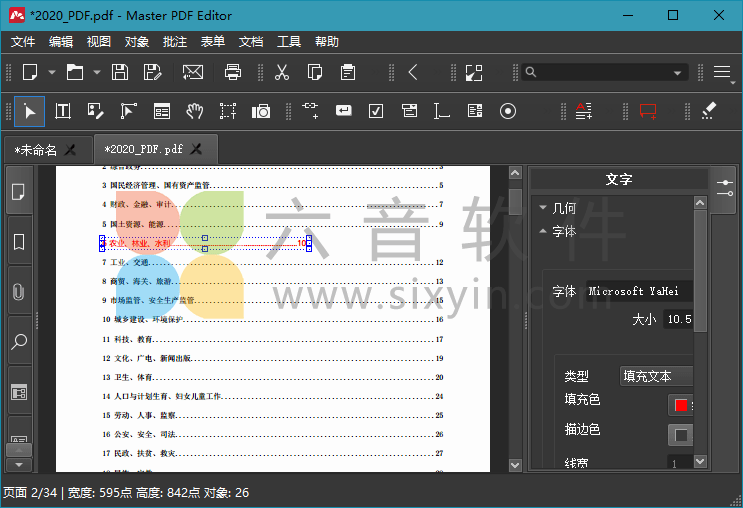Close the *未命名 tab
743x508 pixels.
(70, 150)
